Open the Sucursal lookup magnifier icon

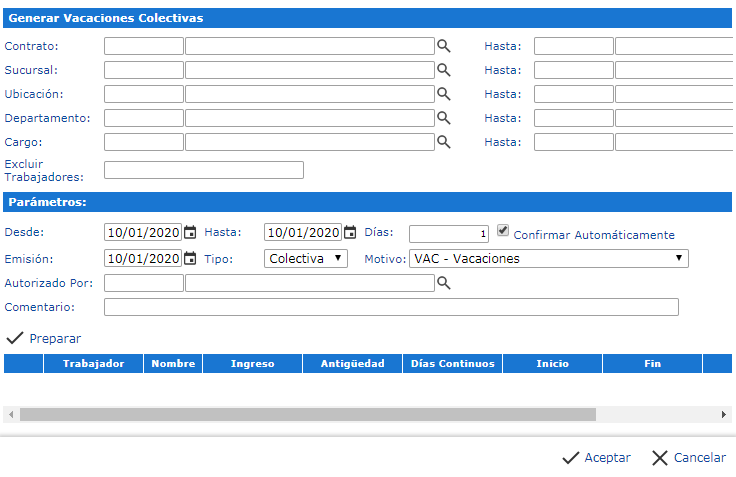tap(444, 70)
